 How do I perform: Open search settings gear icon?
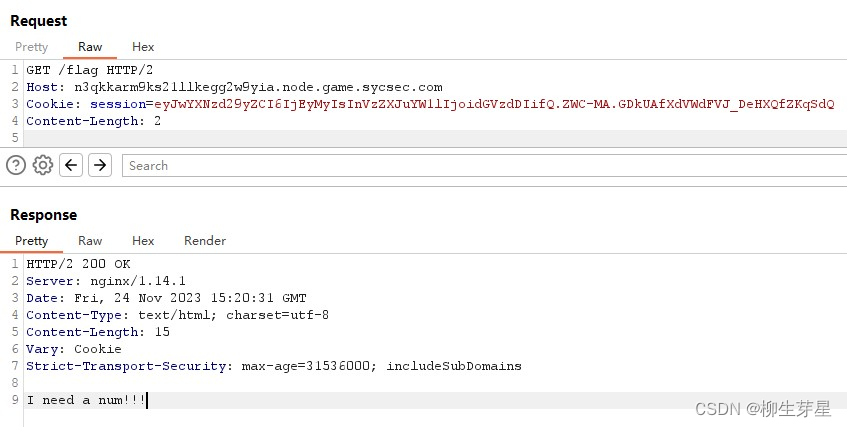[43, 165]
